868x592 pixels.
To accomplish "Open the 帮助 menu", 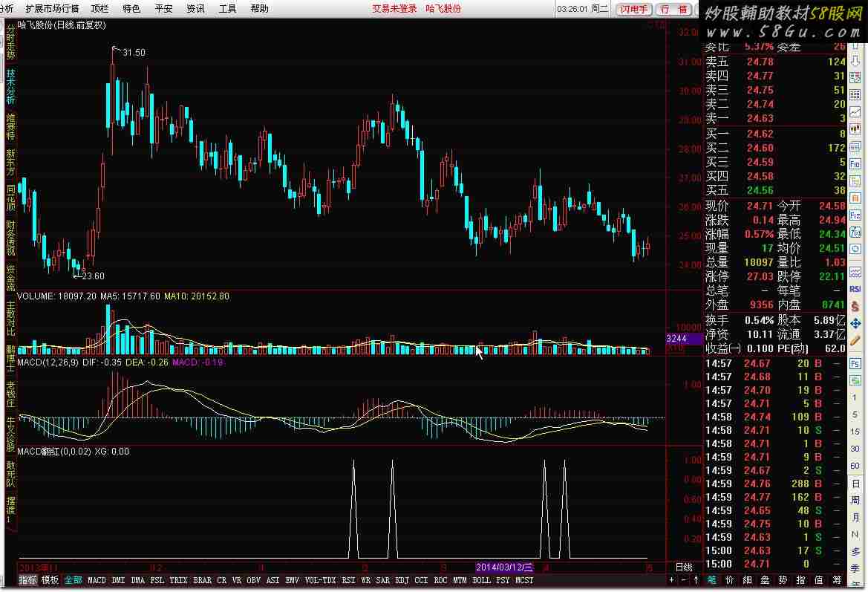I will 260,9.
